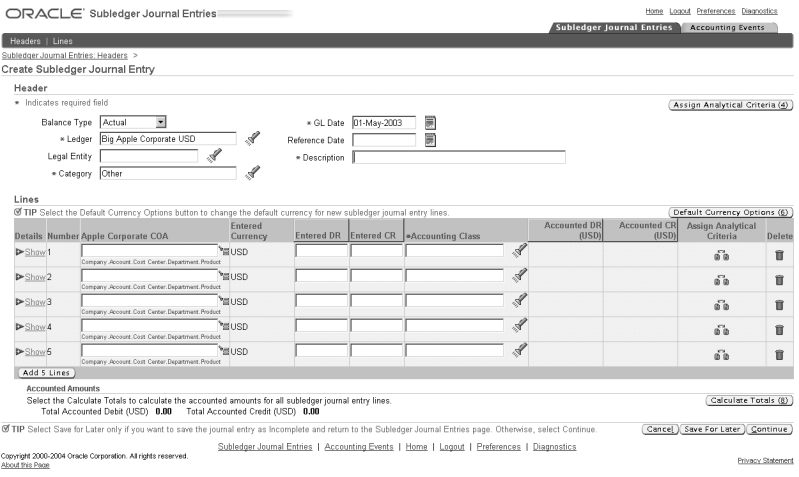This screenshot has height=477, width=799.
Task: Open footer Accounting Events link
Action: [x=359, y=447]
